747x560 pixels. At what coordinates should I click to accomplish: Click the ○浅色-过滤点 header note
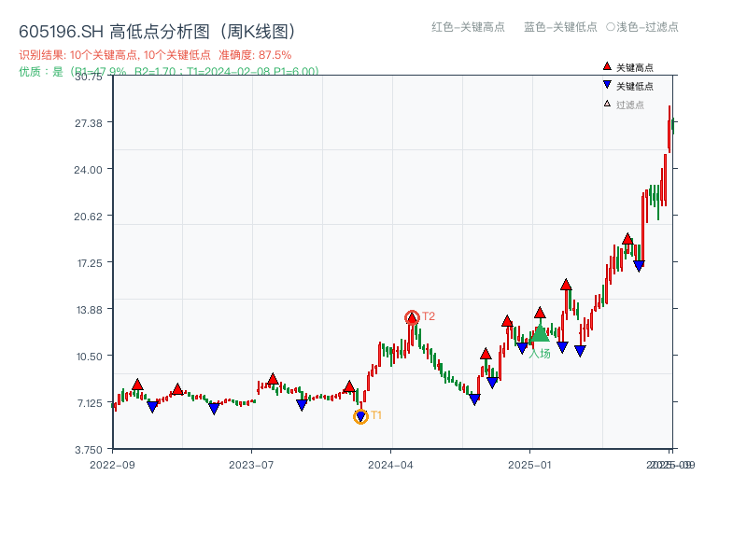pyautogui.click(x=642, y=27)
